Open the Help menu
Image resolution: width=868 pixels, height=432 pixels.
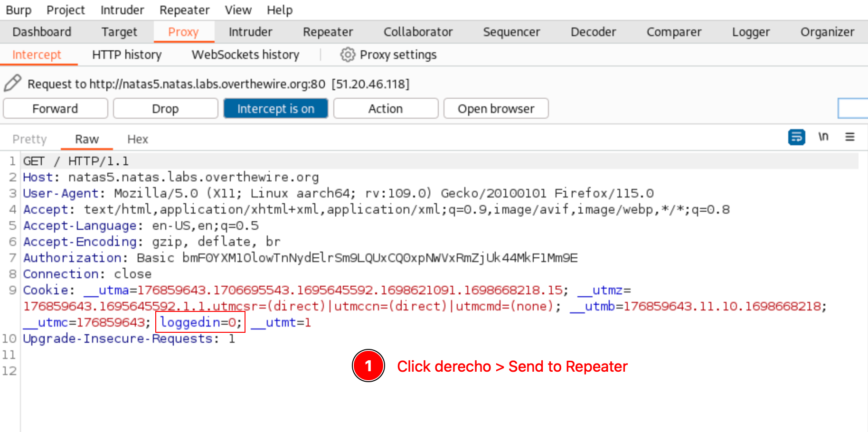click(x=279, y=10)
